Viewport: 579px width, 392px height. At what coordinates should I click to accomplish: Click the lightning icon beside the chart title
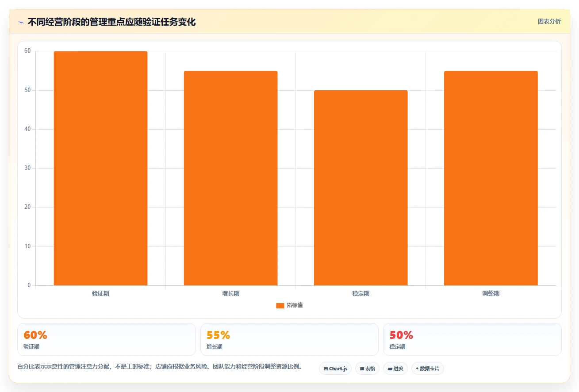pos(21,22)
